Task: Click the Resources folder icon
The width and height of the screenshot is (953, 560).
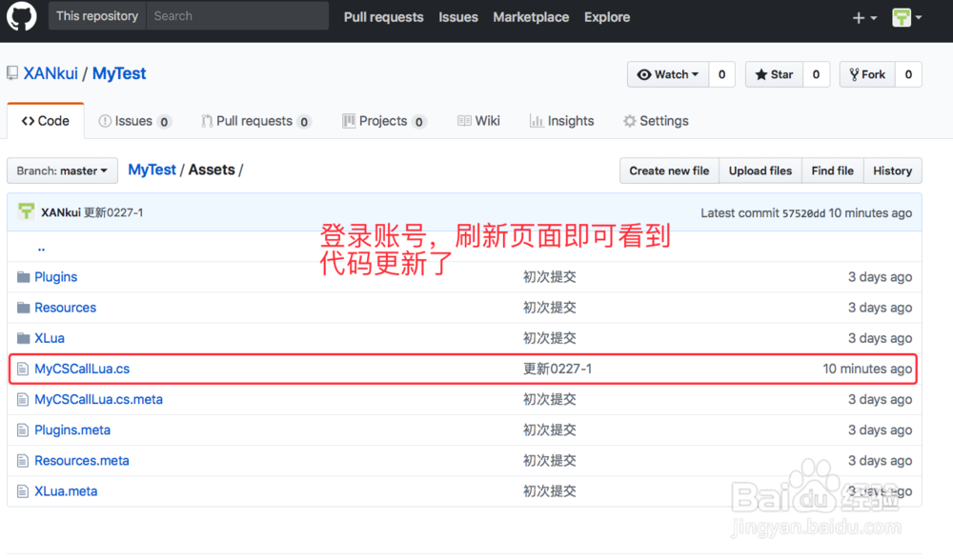Action: [23, 308]
